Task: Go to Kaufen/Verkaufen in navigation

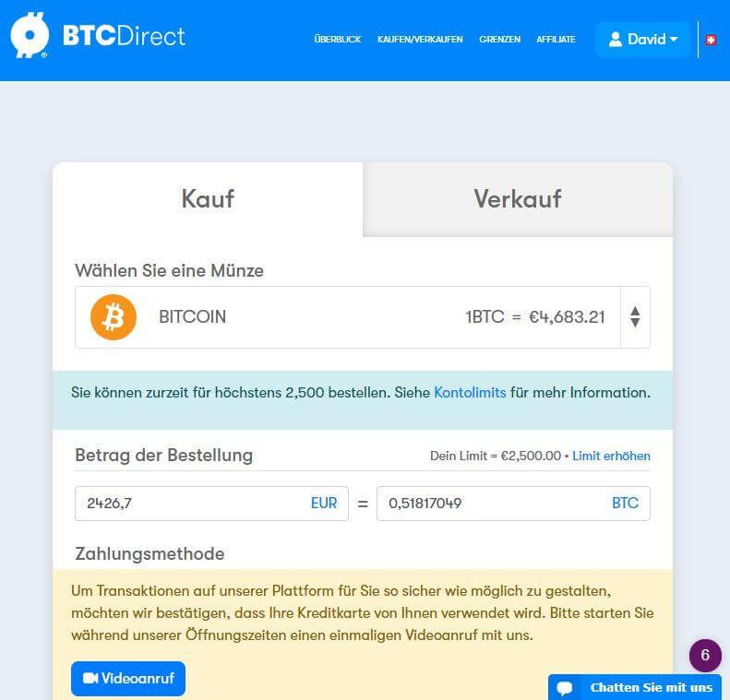Action: click(420, 40)
